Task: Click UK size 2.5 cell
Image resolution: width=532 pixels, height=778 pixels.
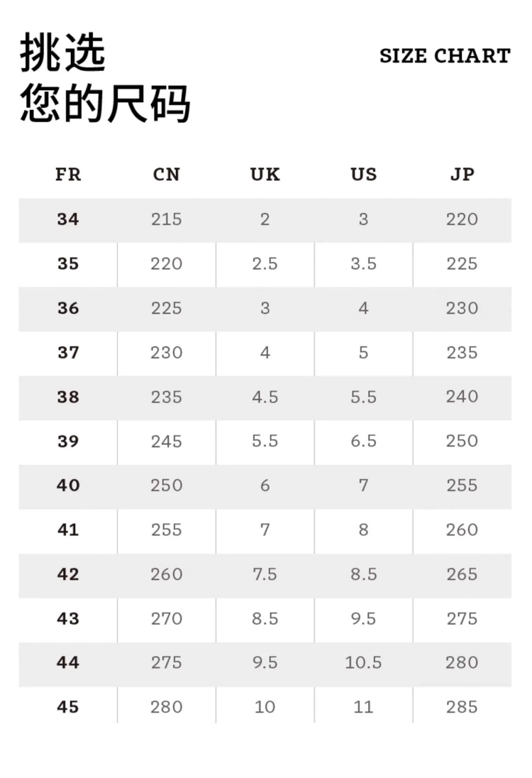Action: 265,264
